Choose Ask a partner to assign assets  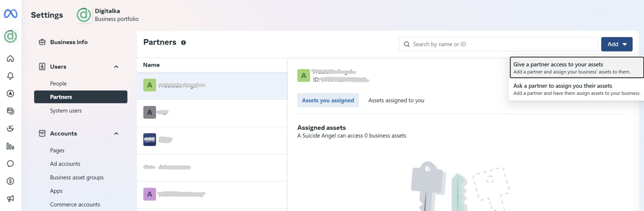[576, 89]
